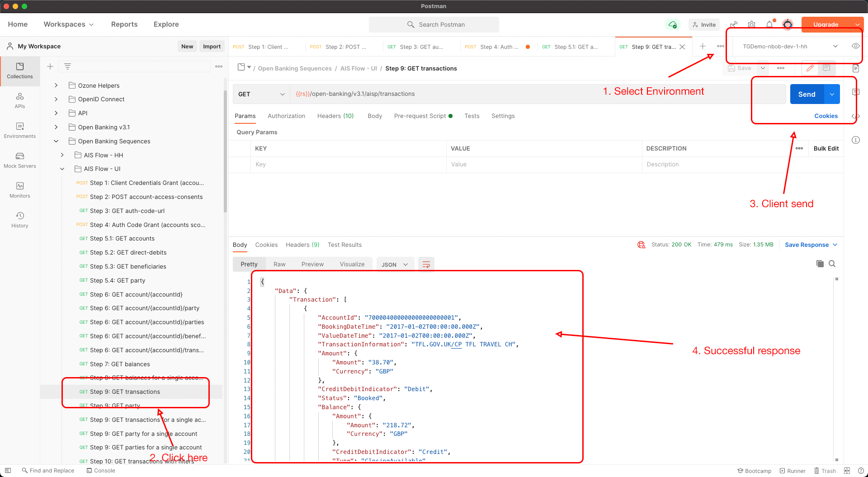Toggle response line wrapping
The width and height of the screenshot is (868, 477).
click(426, 264)
